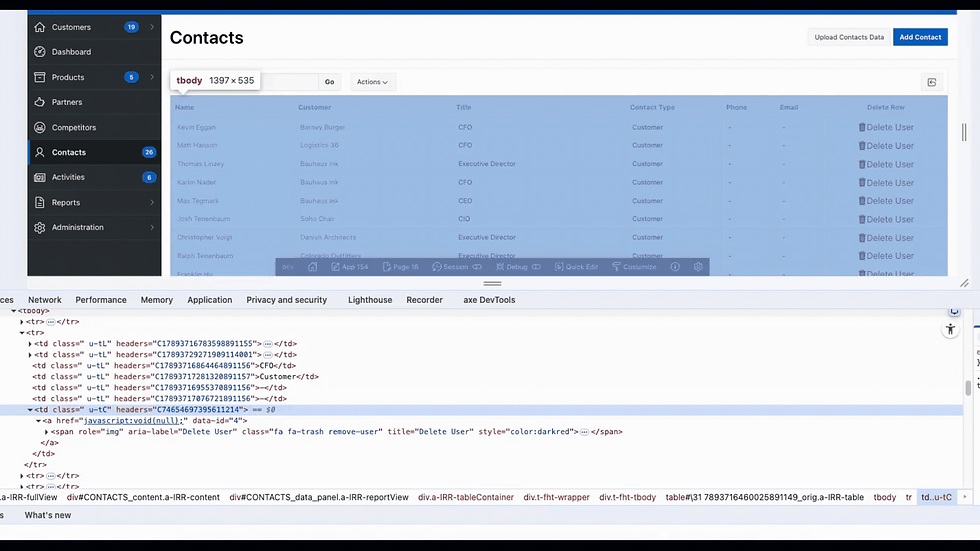Click the trash icon for Max Tegmark

click(862, 201)
